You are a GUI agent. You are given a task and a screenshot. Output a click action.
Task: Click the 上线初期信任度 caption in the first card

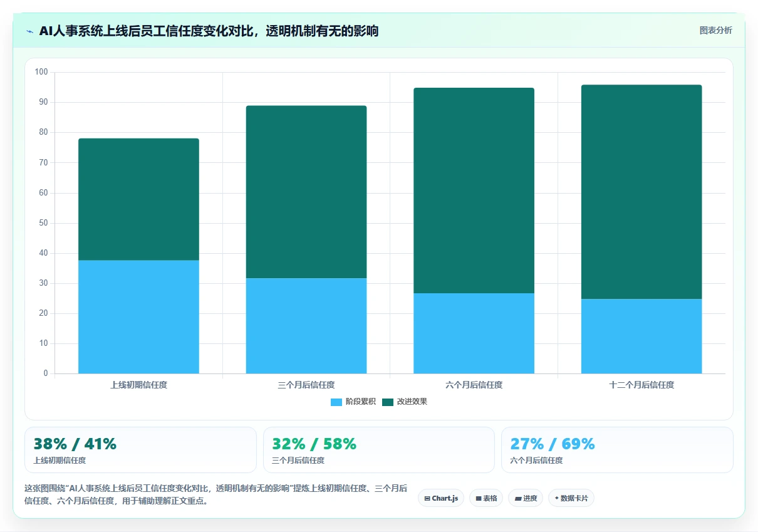(60, 461)
